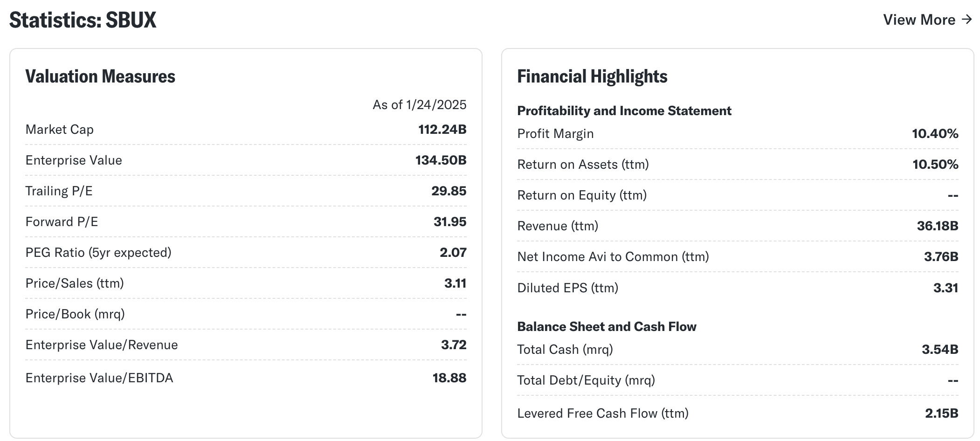980x441 pixels.
Task: Select the 36.18B revenue value
Action: click(x=938, y=226)
